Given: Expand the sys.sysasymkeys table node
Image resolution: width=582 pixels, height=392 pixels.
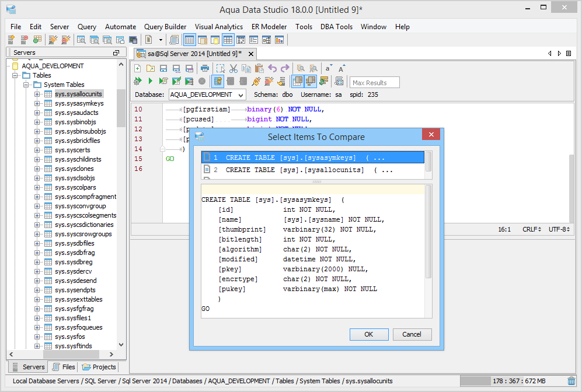Looking at the screenshot, I should pyautogui.click(x=37, y=103).
